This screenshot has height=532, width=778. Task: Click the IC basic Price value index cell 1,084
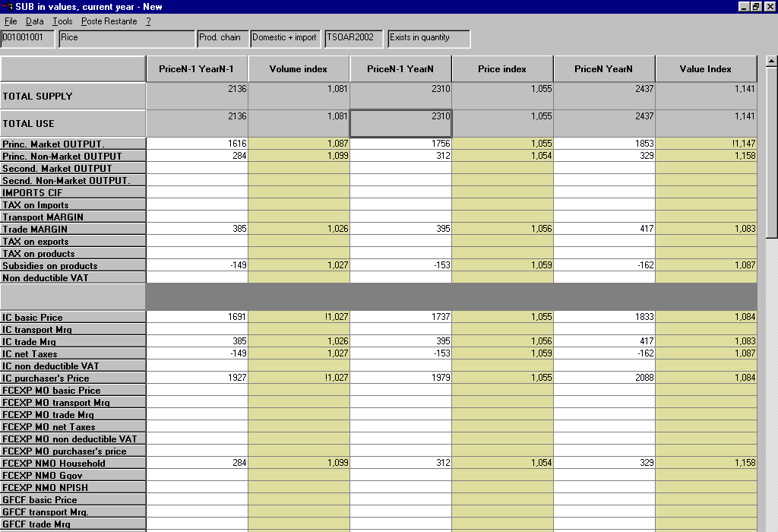706,317
